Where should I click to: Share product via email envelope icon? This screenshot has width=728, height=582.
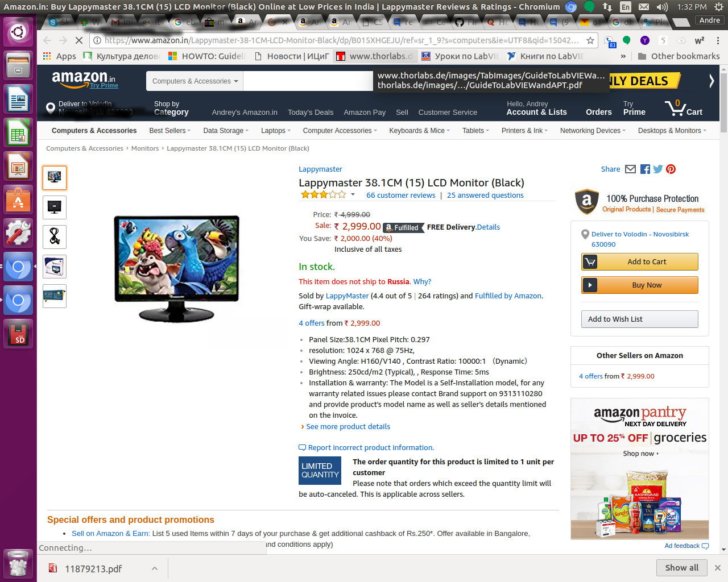tap(630, 169)
